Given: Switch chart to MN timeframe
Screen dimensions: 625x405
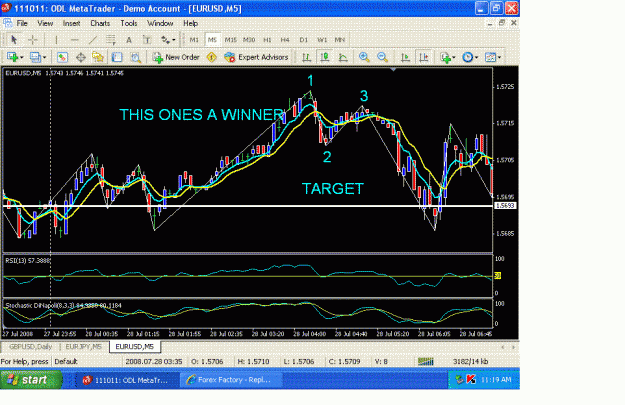Looking at the screenshot, I should pyautogui.click(x=340, y=40).
